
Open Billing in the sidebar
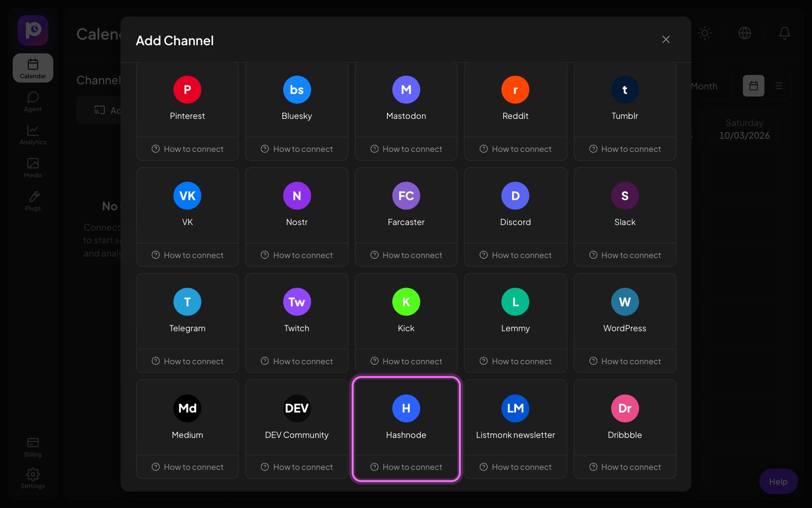pyautogui.click(x=33, y=447)
